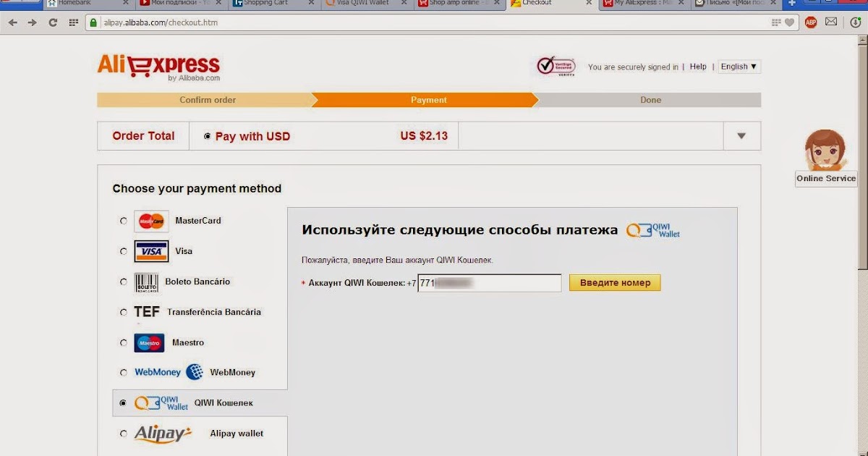The image size is (868, 456).
Task: Select the WebMoney radio button
Action: click(x=124, y=373)
